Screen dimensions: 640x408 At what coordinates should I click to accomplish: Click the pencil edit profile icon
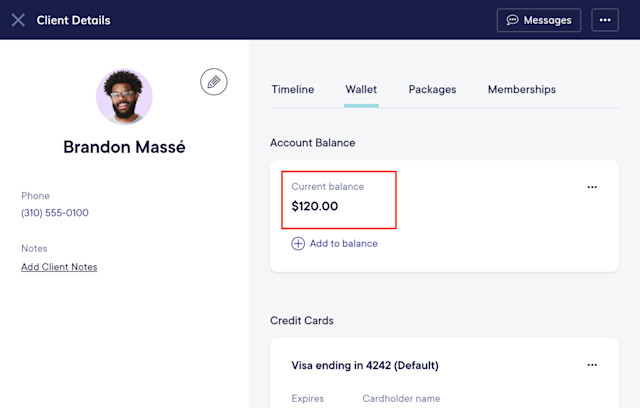click(213, 82)
